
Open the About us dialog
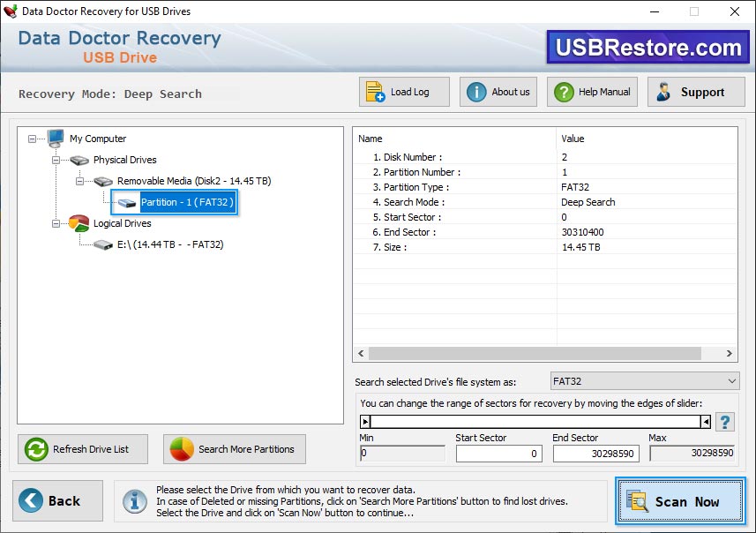pos(498,92)
